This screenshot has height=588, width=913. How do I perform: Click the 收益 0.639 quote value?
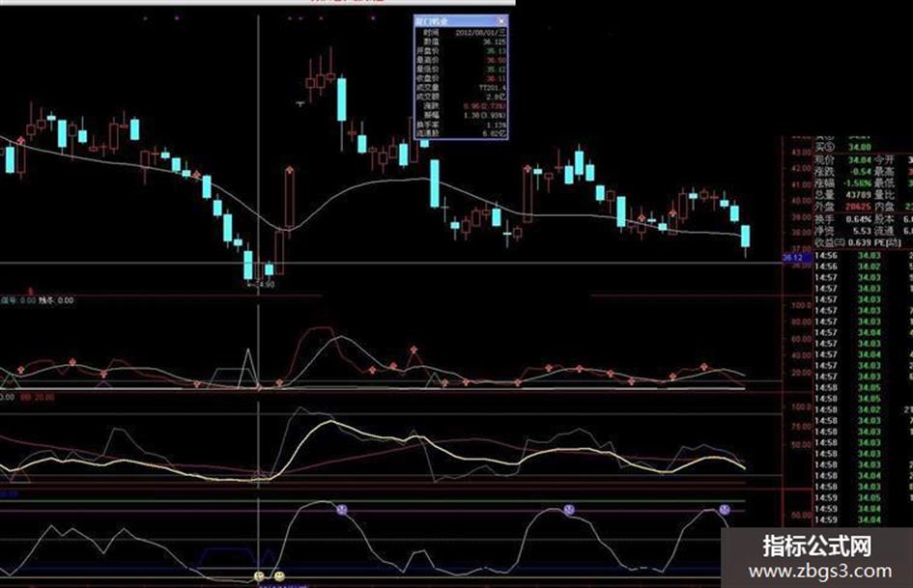click(858, 242)
